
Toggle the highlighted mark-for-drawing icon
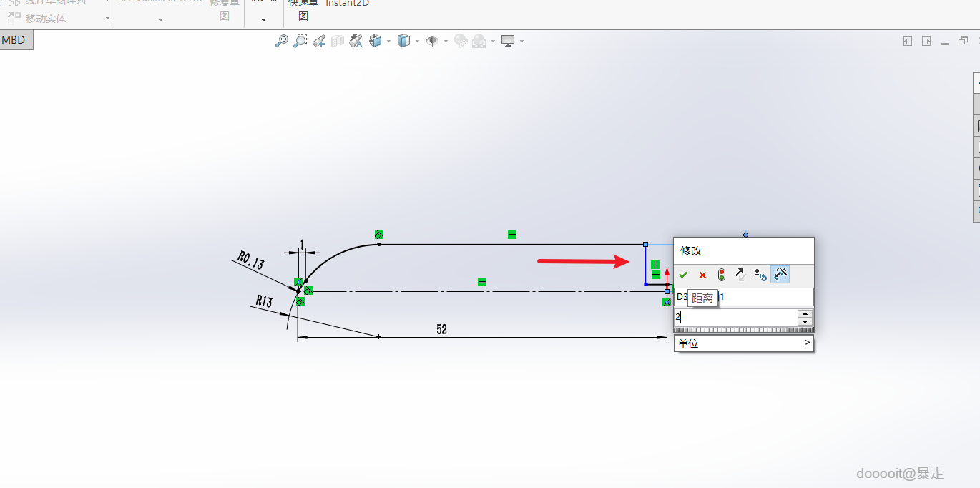pos(780,275)
